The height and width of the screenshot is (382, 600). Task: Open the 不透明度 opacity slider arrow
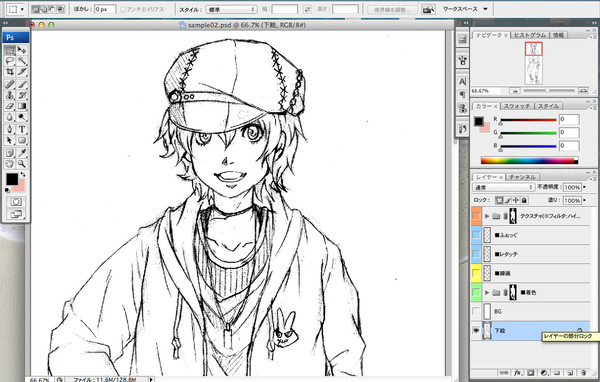coord(585,187)
